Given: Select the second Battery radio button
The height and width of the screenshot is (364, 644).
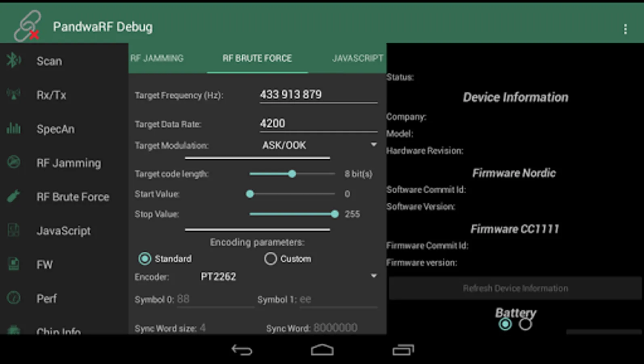Looking at the screenshot, I should tap(525, 324).
